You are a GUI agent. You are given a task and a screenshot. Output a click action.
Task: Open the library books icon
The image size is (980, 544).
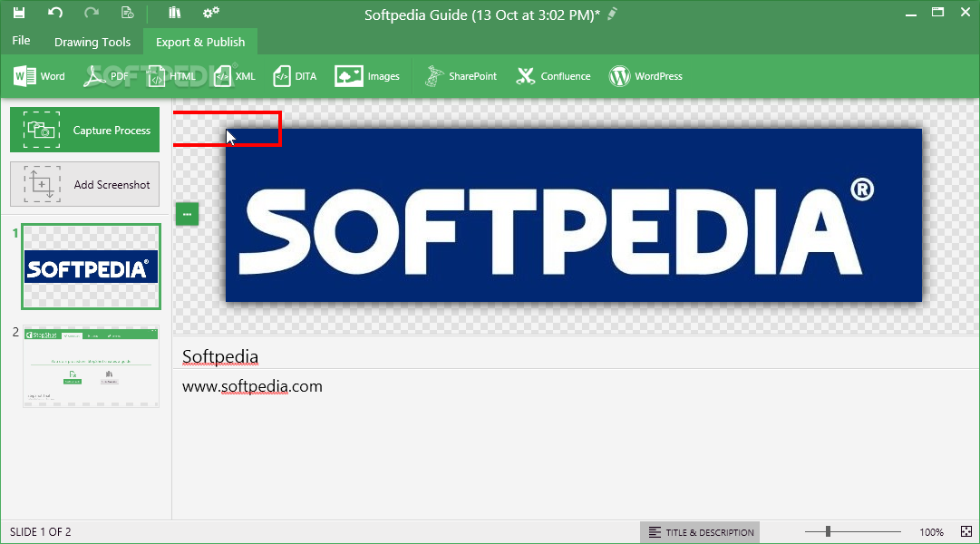coord(174,13)
